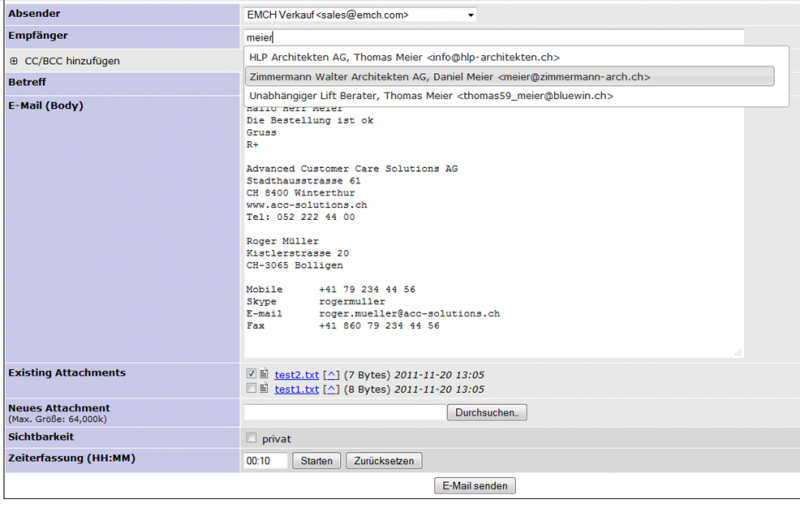Click the Durchsuchen browse button
This screenshot has height=508, width=800.
coord(487,413)
